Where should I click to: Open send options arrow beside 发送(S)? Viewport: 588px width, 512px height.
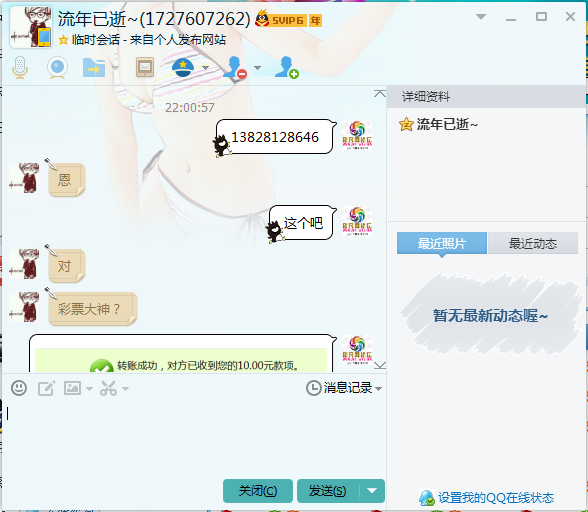point(372,491)
